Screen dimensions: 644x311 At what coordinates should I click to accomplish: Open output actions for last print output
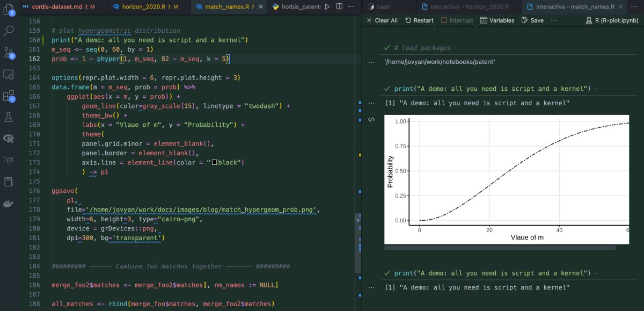[371, 287]
